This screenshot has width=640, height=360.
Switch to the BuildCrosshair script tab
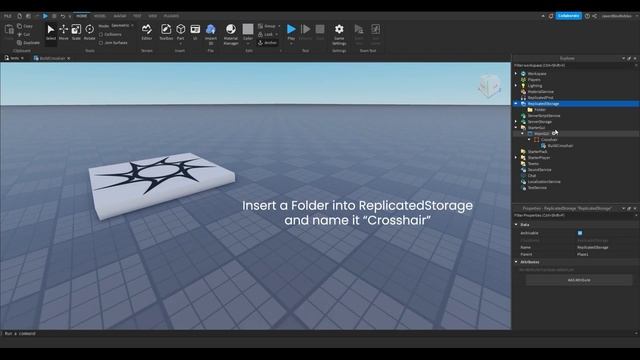click(x=51, y=58)
